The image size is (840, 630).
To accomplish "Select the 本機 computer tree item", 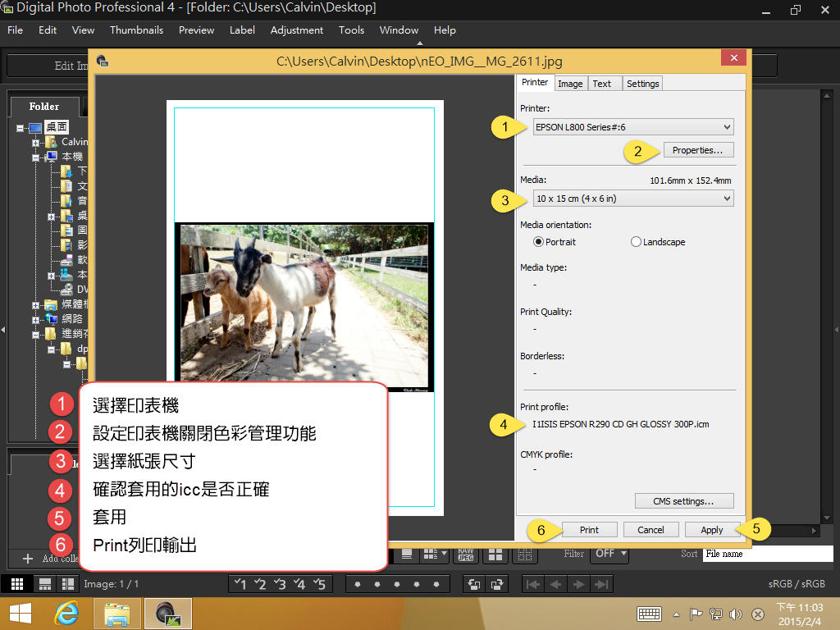I will point(72,157).
